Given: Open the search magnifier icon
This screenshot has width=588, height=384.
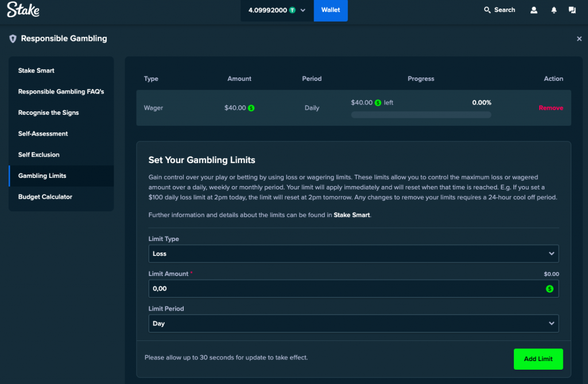Looking at the screenshot, I should [487, 10].
